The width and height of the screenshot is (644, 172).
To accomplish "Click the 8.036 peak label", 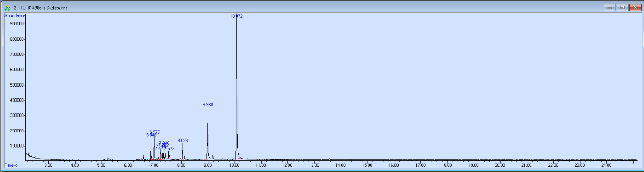I will tap(183, 140).
